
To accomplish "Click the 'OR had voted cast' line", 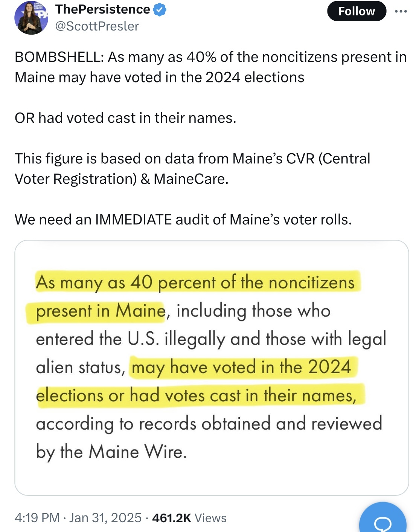I will click(125, 118).
